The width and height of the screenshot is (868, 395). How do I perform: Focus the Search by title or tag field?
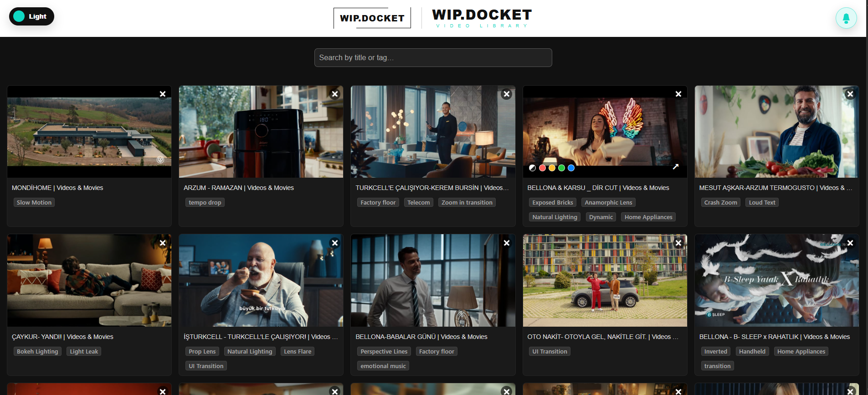coord(433,58)
